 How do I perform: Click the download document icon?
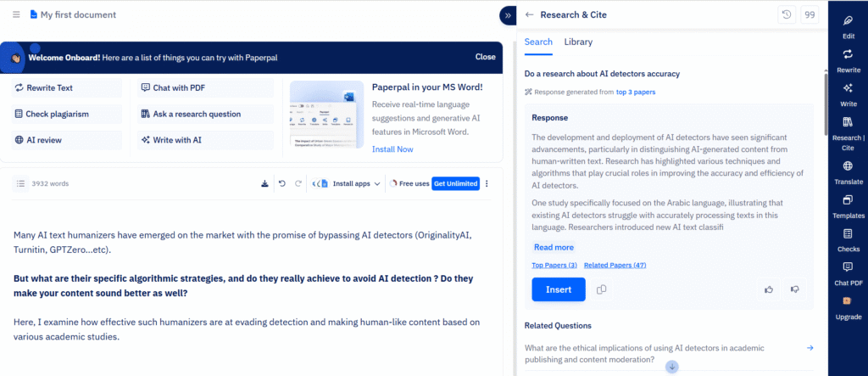264,183
